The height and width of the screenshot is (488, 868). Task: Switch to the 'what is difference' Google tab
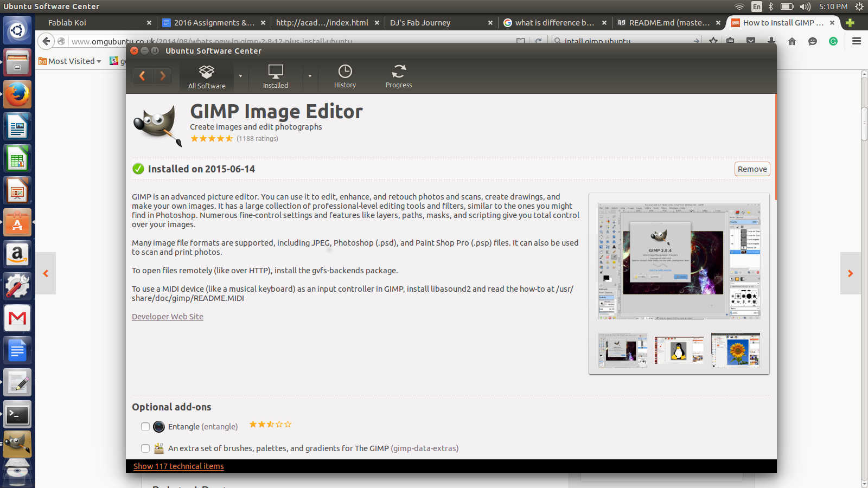554,23
